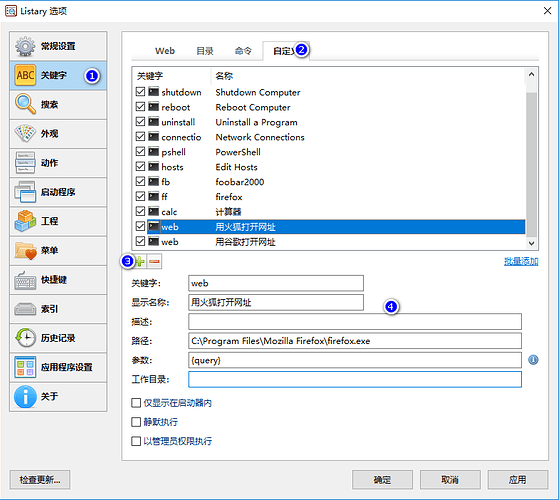Uncheck the shutdown keyword checkbox

tap(140, 92)
